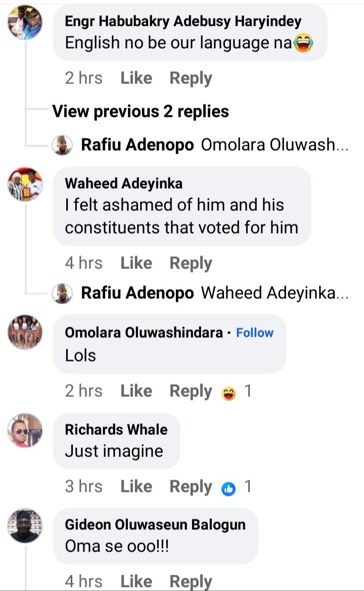Open Gideon Oluwaseun Balogun's avatar
364x591 pixels.
tap(25, 526)
